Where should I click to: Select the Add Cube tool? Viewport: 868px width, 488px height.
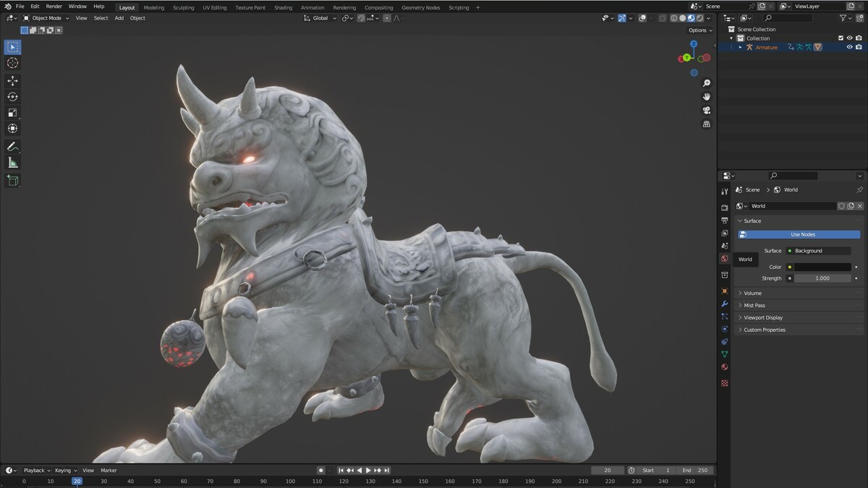tap(12, 181)
